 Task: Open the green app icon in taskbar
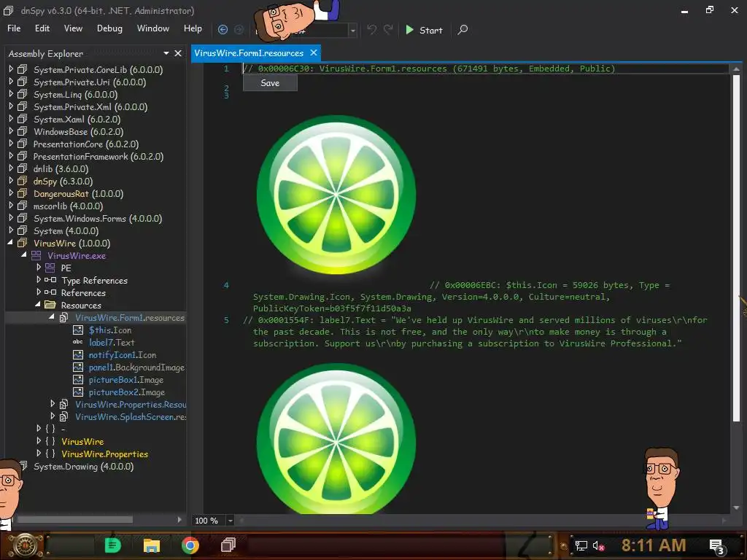113,545
